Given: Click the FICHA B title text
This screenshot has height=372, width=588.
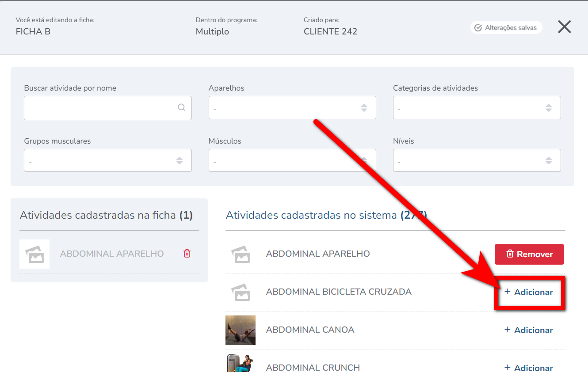Looking at the screenshot, I should (33, 31).
